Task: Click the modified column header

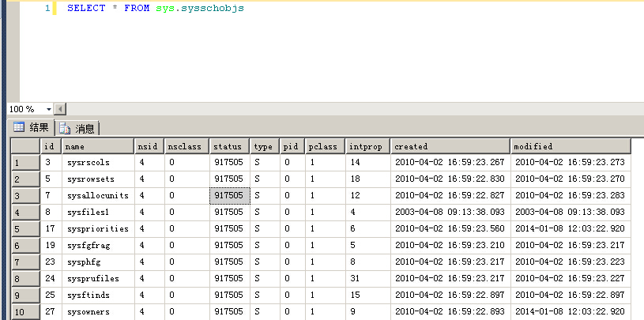Action: [571, 146]
